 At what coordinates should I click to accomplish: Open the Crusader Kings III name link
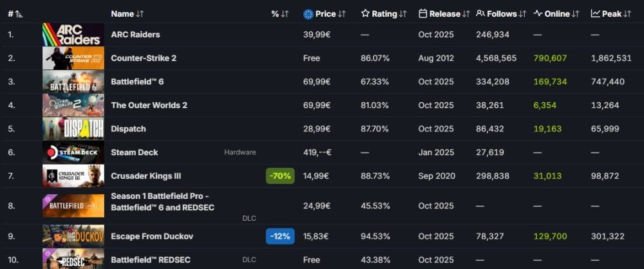pyautogui.click(x=146, y=176)
